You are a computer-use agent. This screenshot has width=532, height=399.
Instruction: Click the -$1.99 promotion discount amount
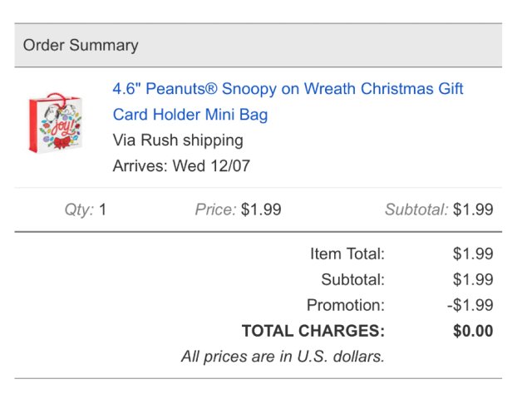(470, 305)
